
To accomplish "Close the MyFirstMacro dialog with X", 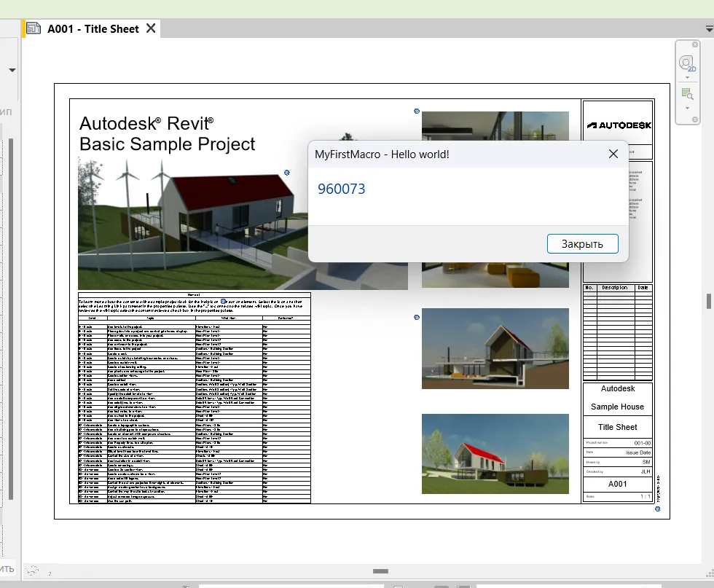I will (x=613, y=154).
